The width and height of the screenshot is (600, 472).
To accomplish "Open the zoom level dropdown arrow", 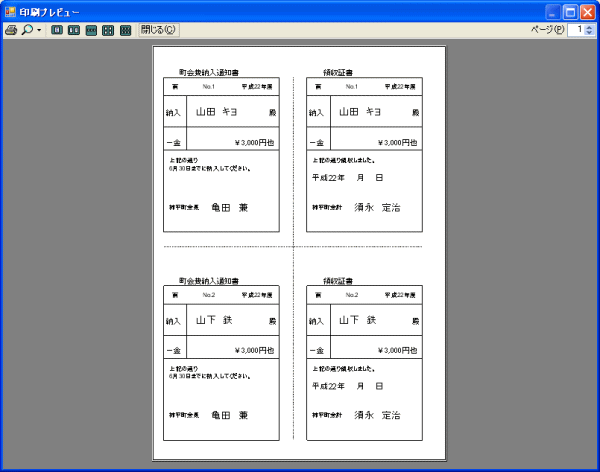I will pos(39,30).
